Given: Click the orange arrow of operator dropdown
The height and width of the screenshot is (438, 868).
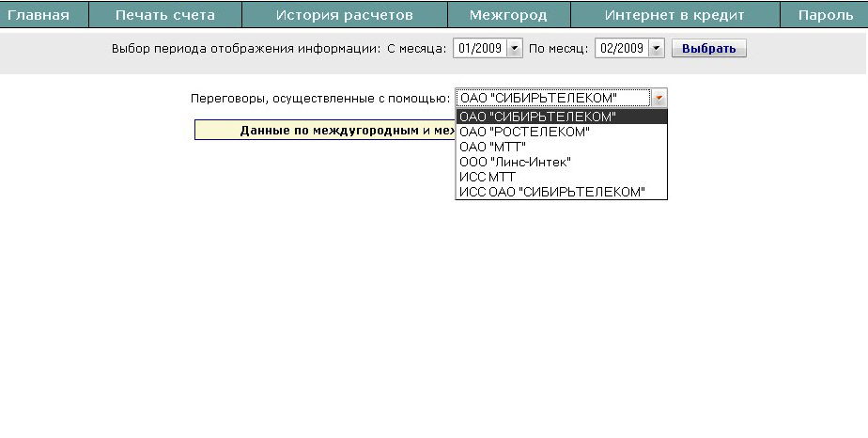Looking at the screenshot, I should point(659,98).
